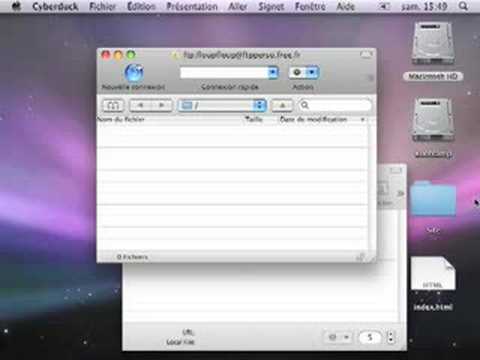Open the Apple menu

[17, 6]
